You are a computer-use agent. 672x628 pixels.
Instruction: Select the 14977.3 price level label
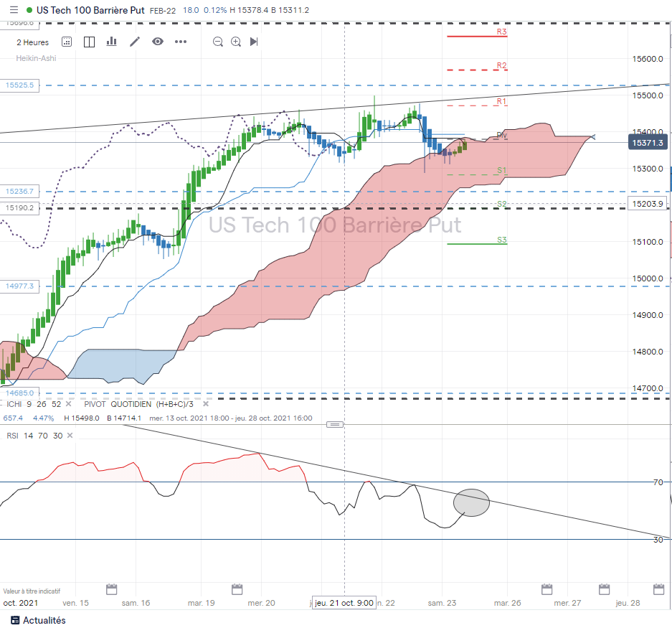(19, 286)
